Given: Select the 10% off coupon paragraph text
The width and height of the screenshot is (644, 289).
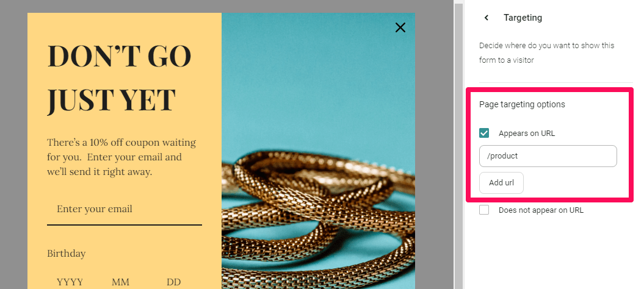Looking at the screenshot, I should click(121, 157).
